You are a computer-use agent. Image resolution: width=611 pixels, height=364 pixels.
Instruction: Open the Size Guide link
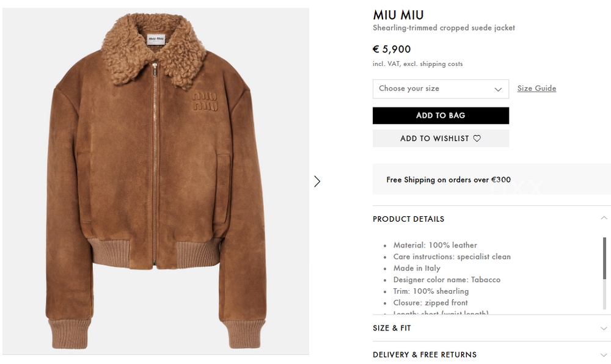[536, 89]
